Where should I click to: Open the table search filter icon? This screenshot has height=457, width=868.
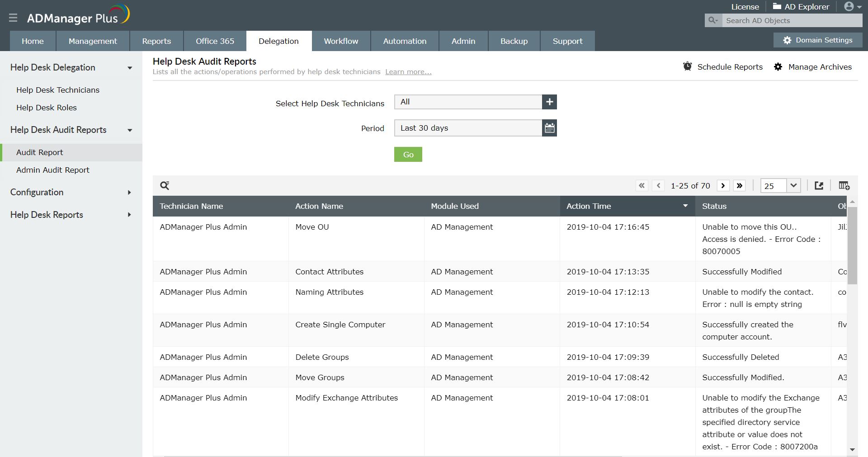click(165, 185)
